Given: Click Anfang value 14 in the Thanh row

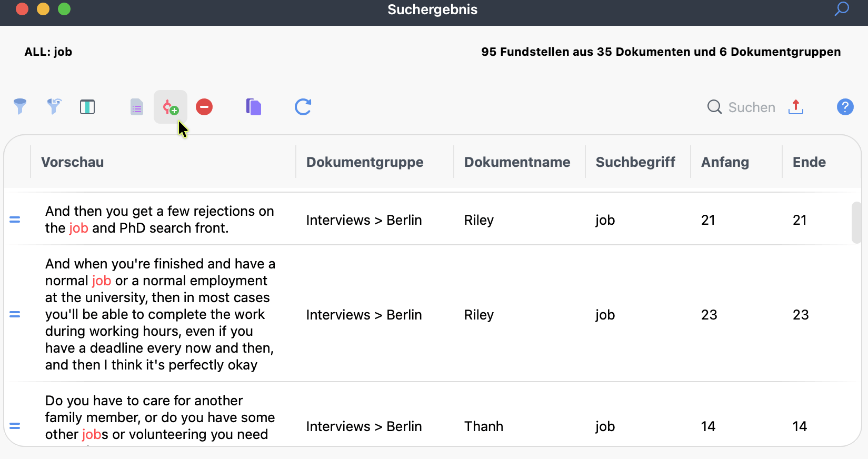Looking at the screenshot, I should [709, 426].
